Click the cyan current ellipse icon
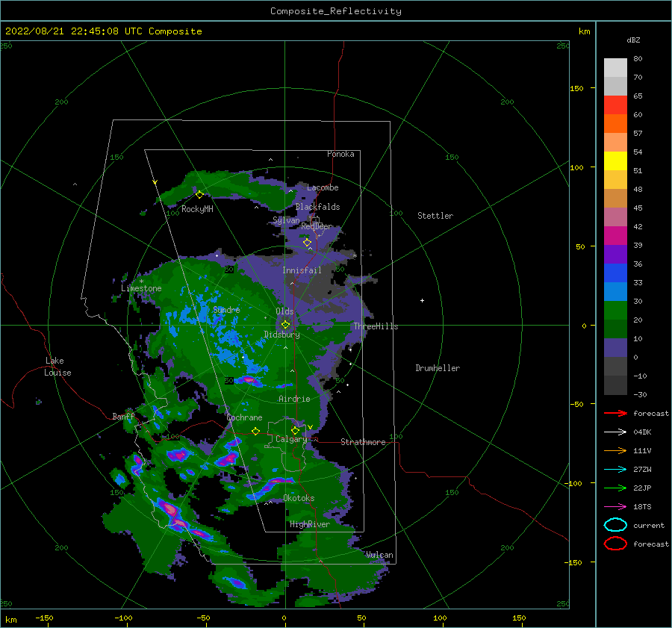The height and width of the screenshot is (628, 672). pos(615,525)
